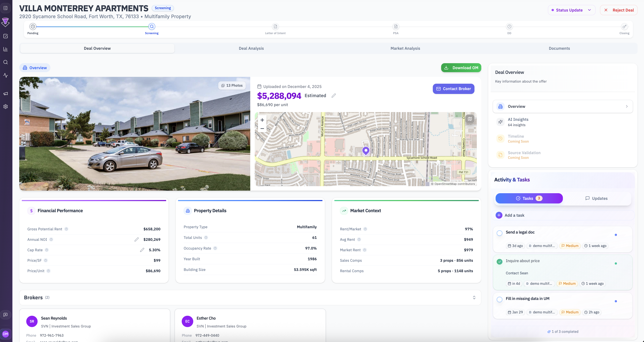The image size is (644, 342).
Task: Click the search icon in the left sidebar
Action: click(x=6, y=62)
